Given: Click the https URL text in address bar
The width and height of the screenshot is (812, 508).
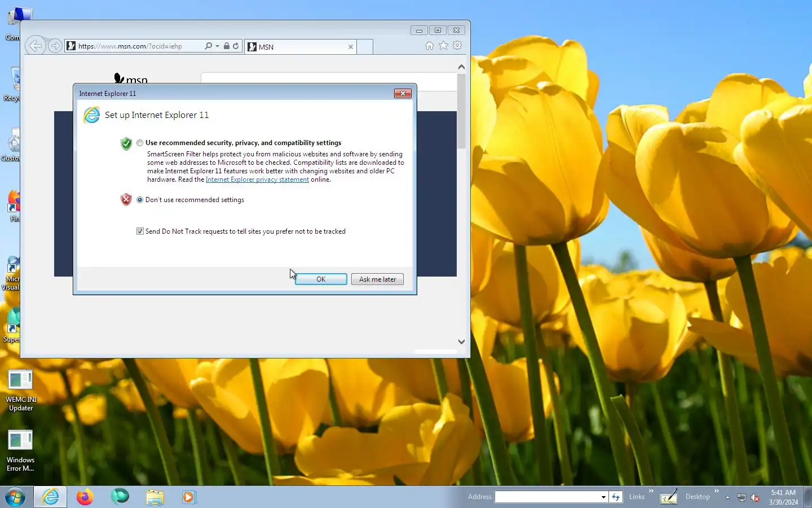Looking at the screenshot, I should [x=130, y=46].
